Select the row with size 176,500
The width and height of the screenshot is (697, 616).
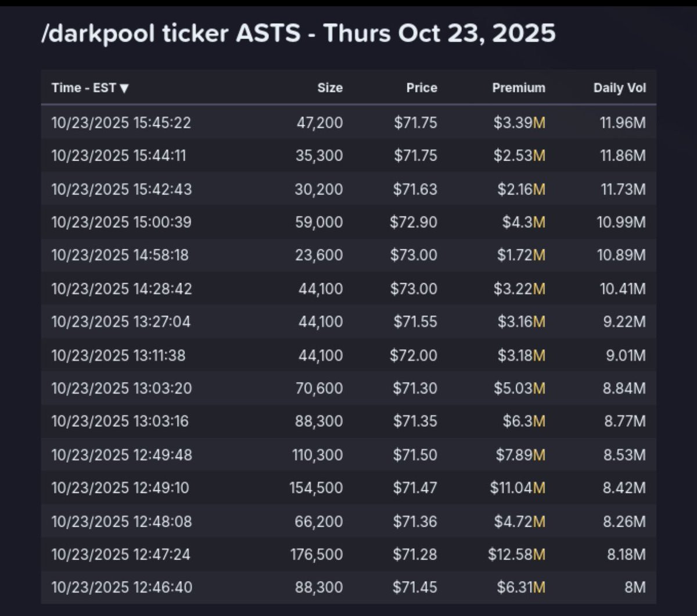[348, 554]
